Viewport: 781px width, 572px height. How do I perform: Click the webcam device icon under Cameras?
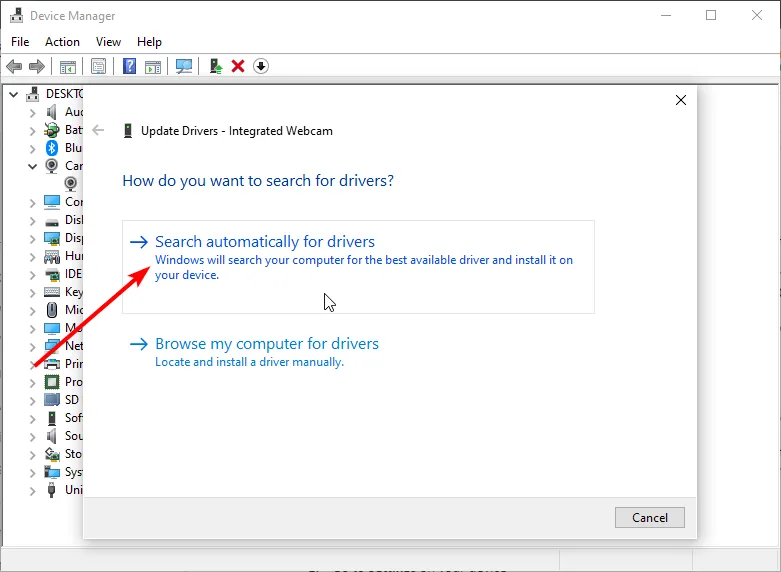[71, 184]
